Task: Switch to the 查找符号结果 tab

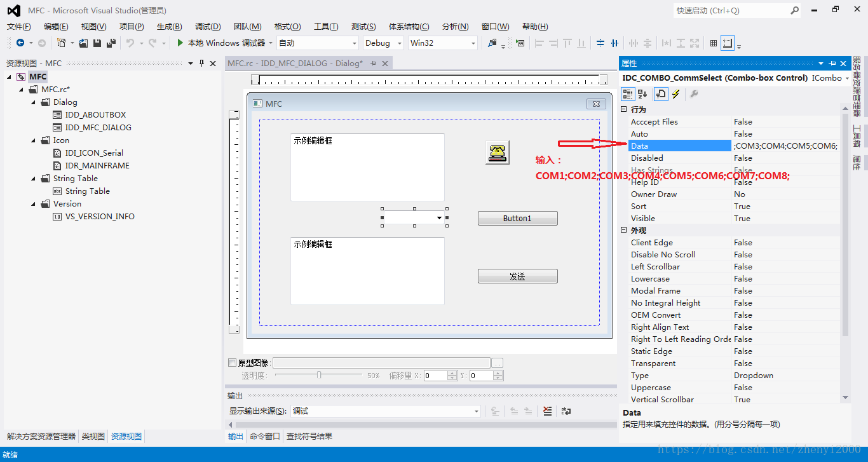Action: [309, 436]
